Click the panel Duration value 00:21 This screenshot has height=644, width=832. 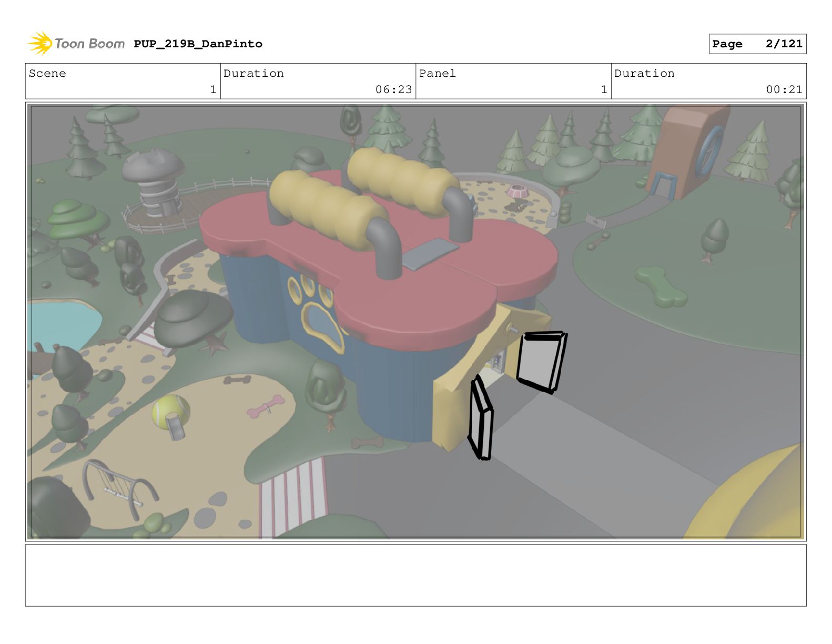tap(784, 89)
